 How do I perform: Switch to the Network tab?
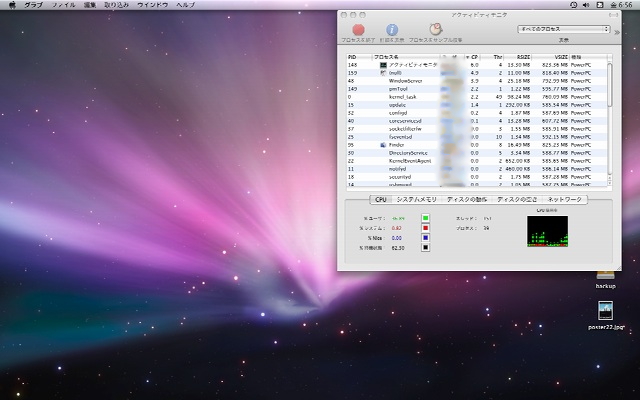(x=565, y=200)
